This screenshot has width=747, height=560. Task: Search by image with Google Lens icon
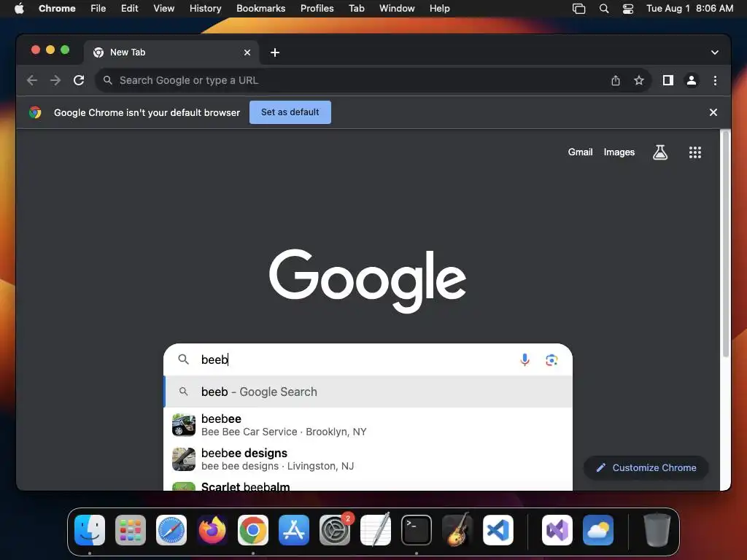[551, 360]
